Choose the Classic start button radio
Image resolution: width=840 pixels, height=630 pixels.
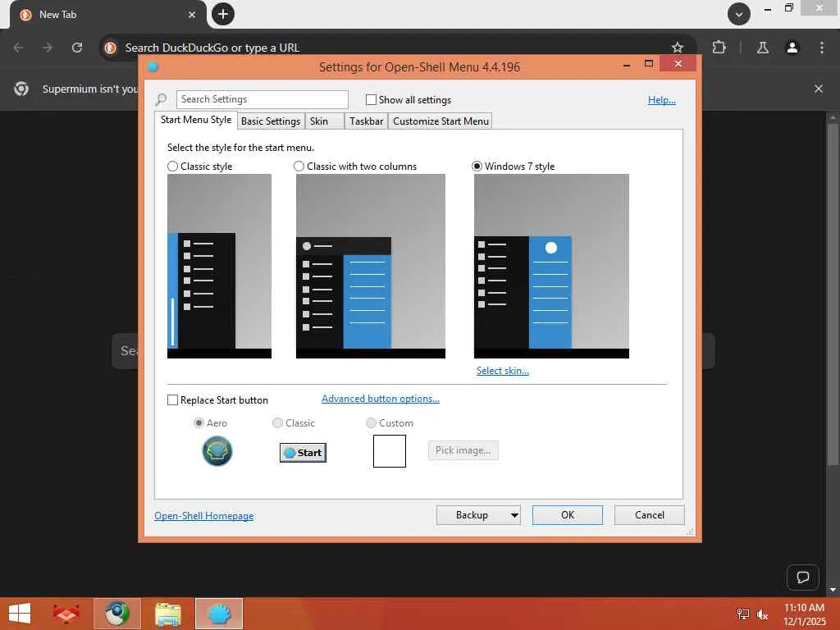277,423
